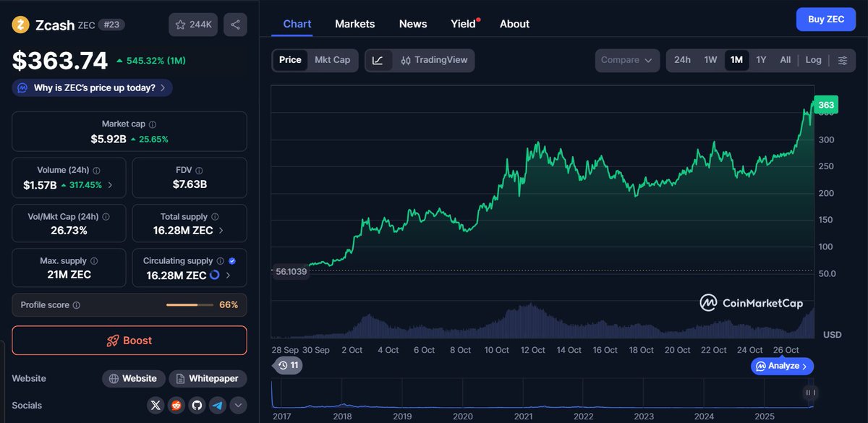This screenshot has height=423, width=868.
Task: Click Why is ZEC's price up today
Action: click(93, 87)
